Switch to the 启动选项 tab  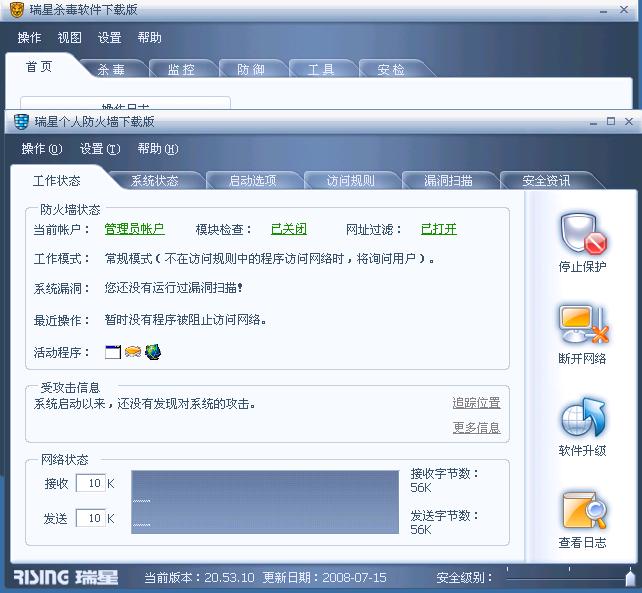[253, 180]
